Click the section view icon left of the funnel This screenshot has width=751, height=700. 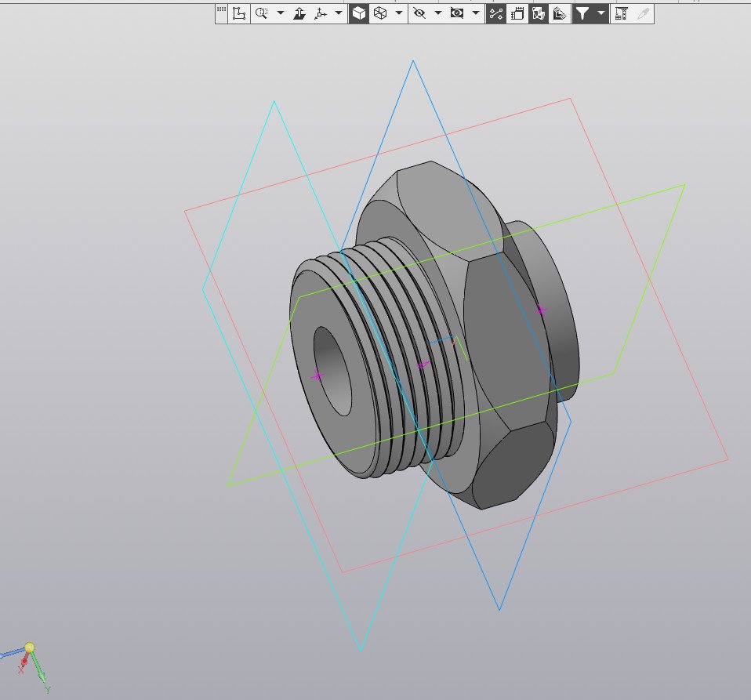tap(560, 13)
